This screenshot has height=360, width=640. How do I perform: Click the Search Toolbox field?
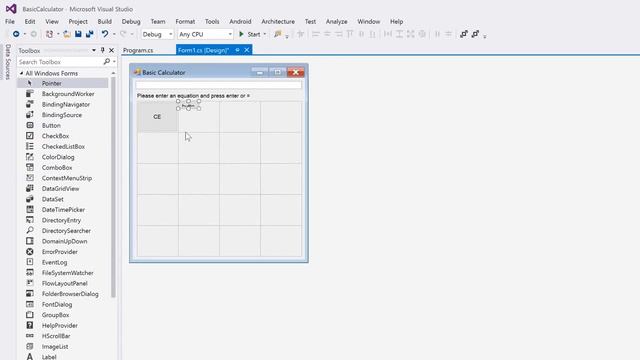pyautogui.click(x=60, y=62)
